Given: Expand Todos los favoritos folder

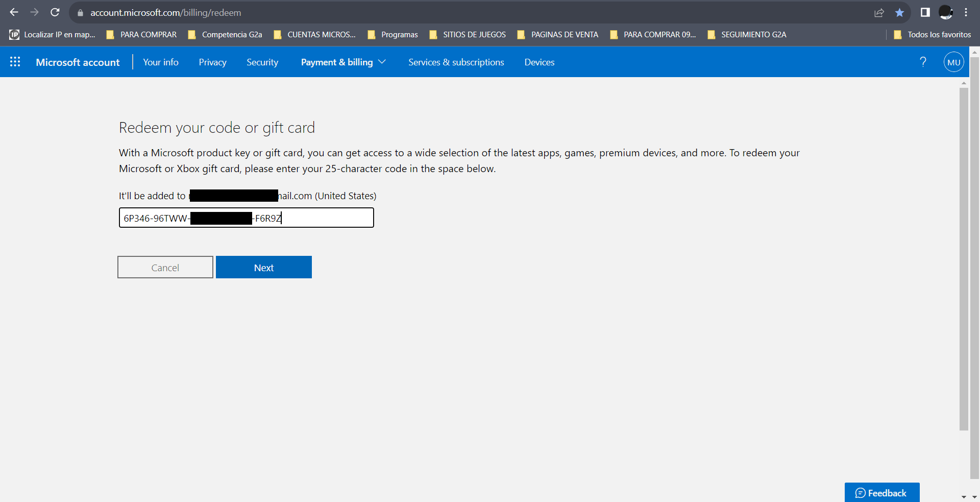Looking at the screenshot, I should [933, 35].
